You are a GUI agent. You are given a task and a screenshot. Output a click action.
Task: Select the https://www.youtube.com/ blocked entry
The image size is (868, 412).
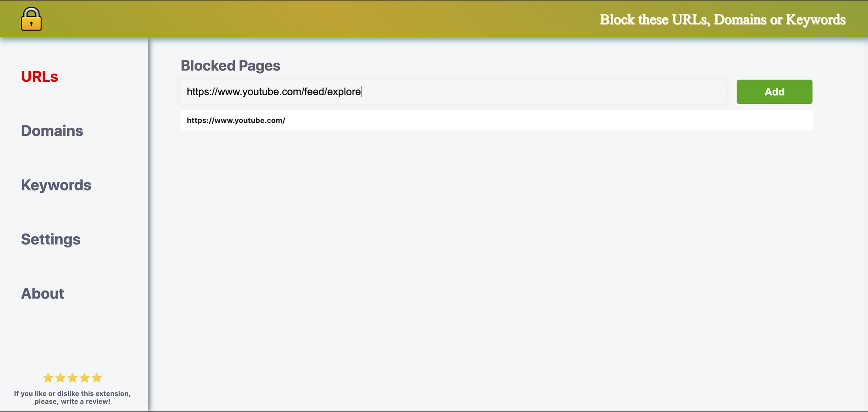(496, 120)
